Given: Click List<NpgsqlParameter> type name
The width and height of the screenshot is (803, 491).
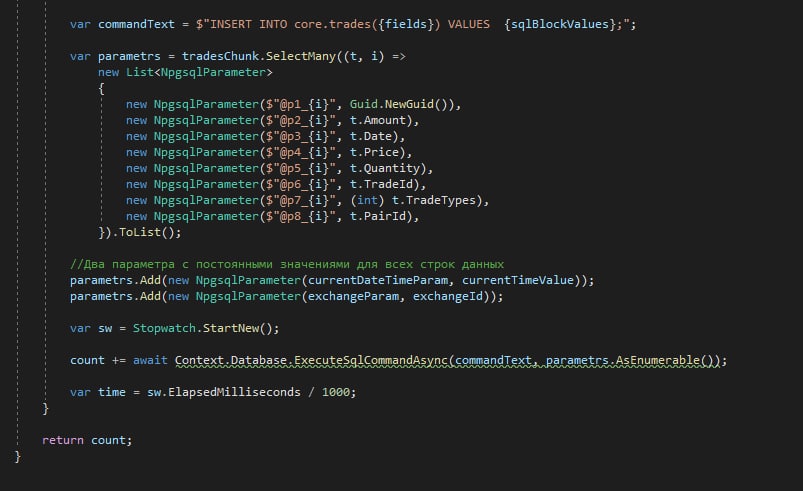Looking at the screenshot, I should [199, 72].
